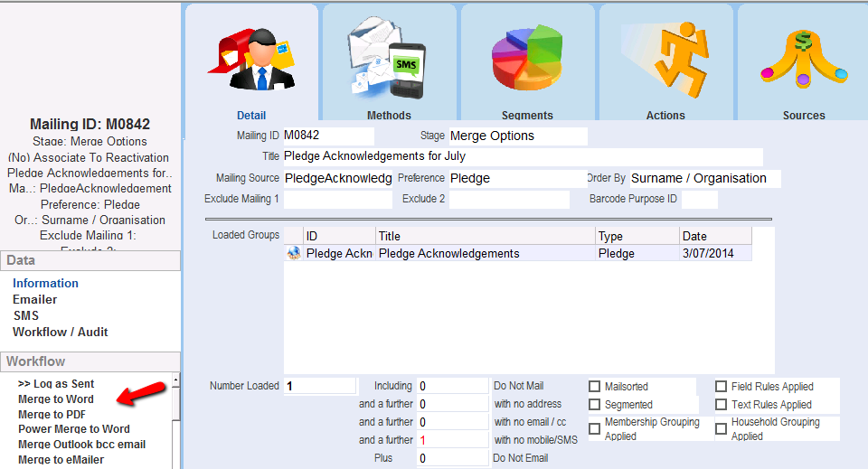868x469 pixels.
Task: Select the '3/07/2014' date cell
Action: [716, 253]
